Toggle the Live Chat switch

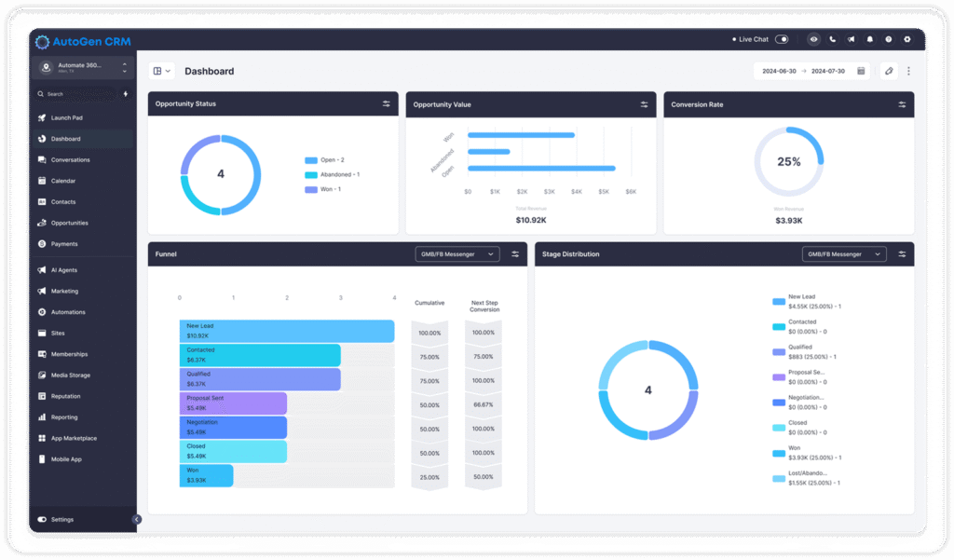coord(782,40)
